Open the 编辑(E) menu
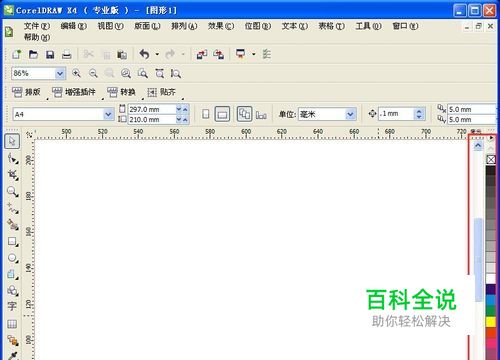Viewport: 500px width, 360px height. pyautogui.click(x=73, y=26)
